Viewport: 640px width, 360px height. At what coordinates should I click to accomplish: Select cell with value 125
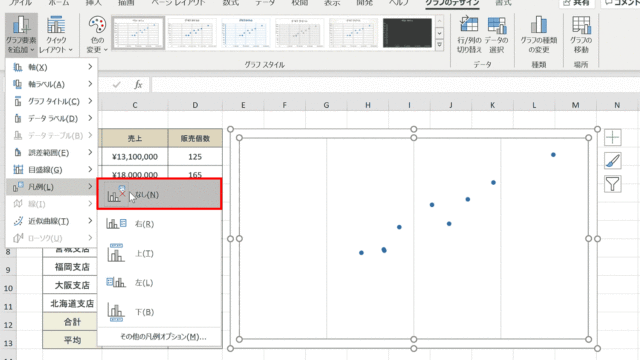pyautogui.click(x=195, y=157)
